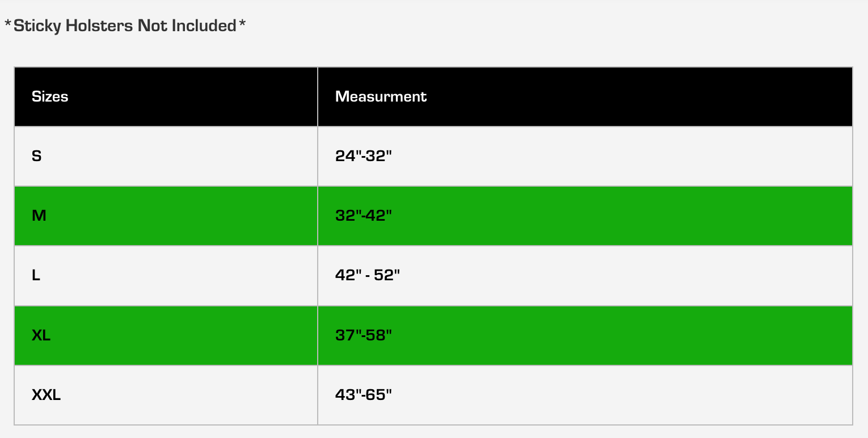Click the "M" size cell

(39, 216)
